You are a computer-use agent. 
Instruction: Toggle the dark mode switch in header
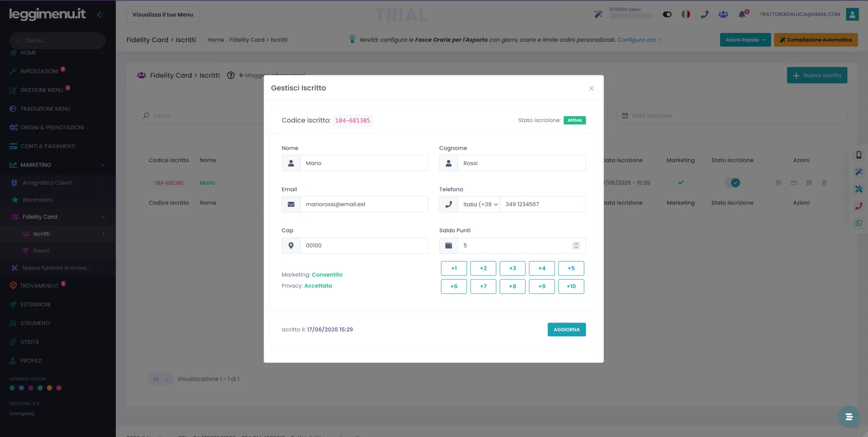(x=667, y=14)
